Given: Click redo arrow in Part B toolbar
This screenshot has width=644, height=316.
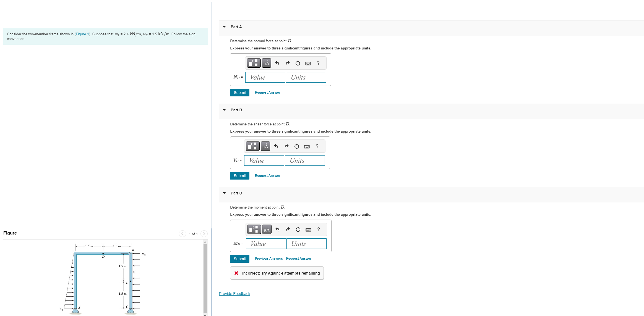Looking at the screenshot, I should click(286, 146).
